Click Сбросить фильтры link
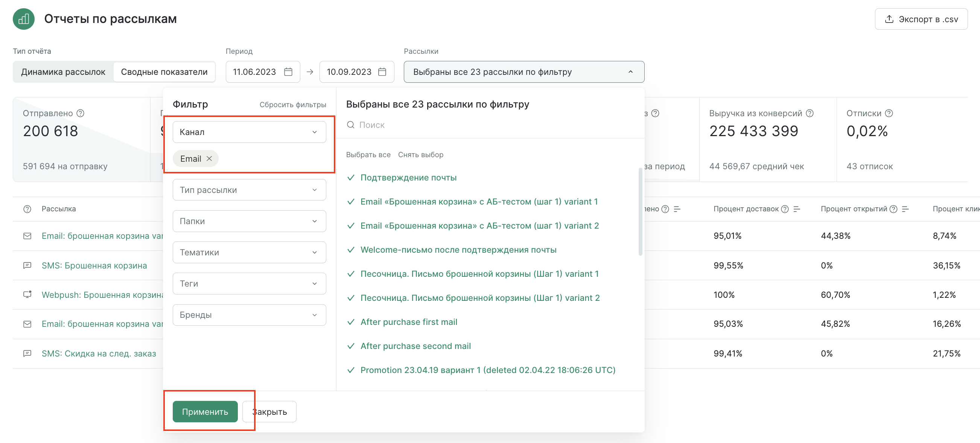Image resolution: width=980 pixels, height=443 pixels. tap(293, 105)
